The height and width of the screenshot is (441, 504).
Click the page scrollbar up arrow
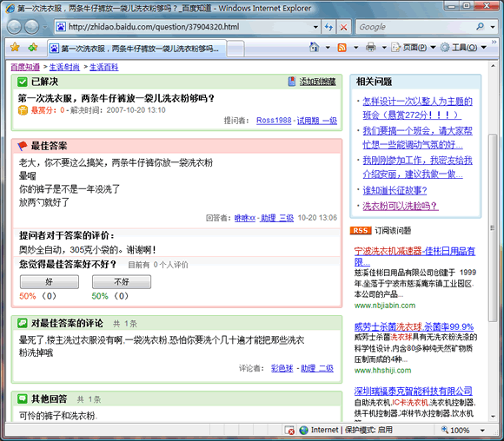493,65
